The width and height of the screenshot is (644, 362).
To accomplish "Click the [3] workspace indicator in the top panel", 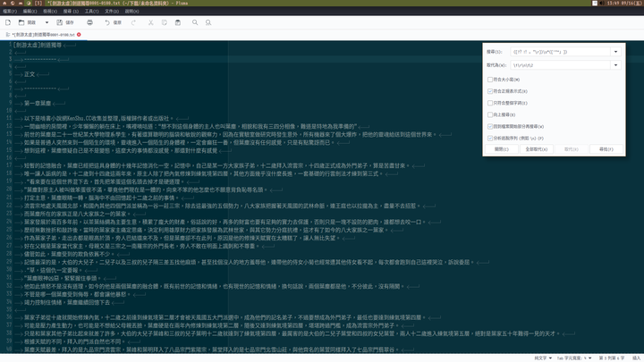I will (x=38, y=3).
